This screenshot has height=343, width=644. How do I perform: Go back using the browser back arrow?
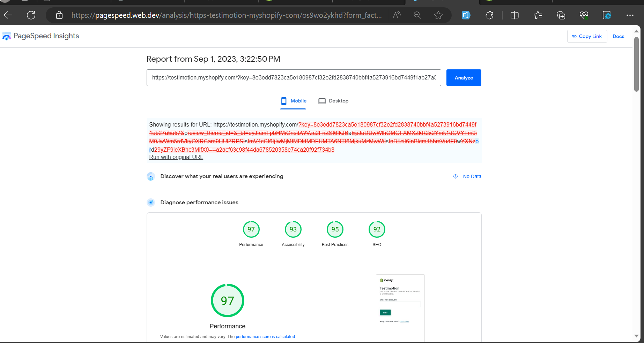point(8,15)
